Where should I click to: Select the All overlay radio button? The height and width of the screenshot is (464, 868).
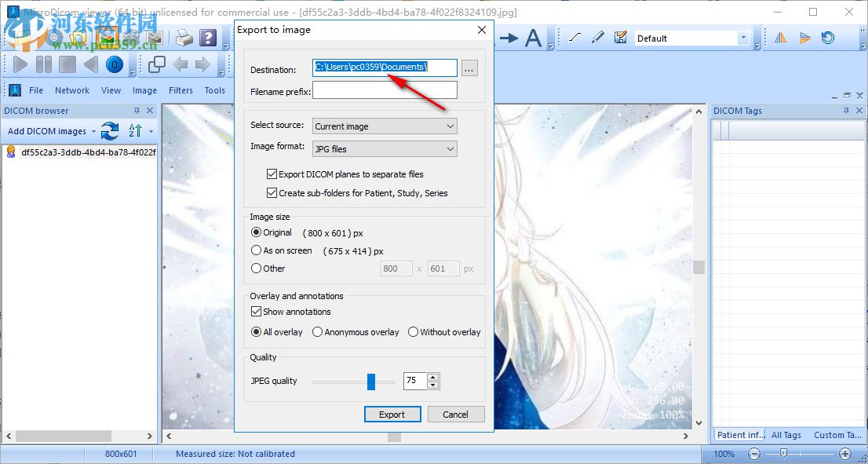tap(256, 332)
